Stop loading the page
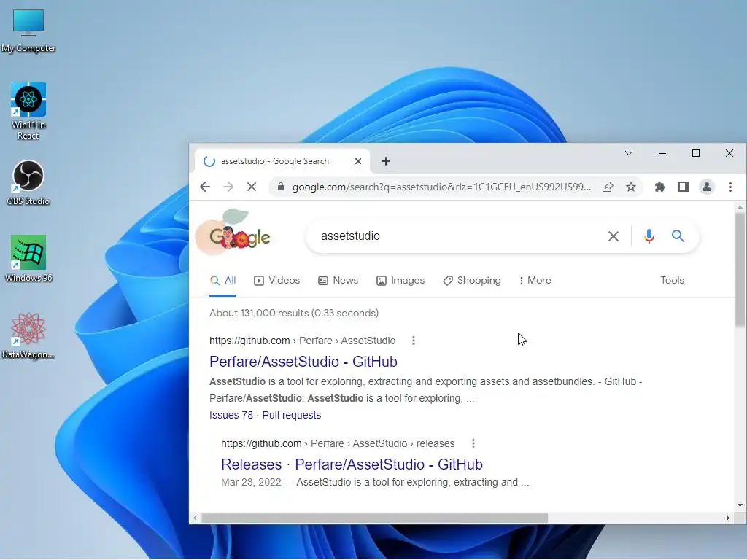 click(x=252, y=187)
